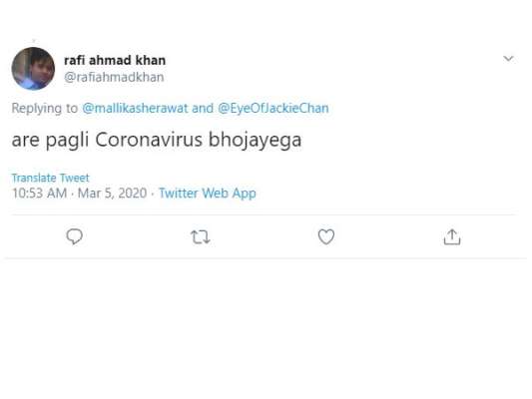Click the display name rafi ahmad khan
The image size is (532, 399).
[115, 60]
